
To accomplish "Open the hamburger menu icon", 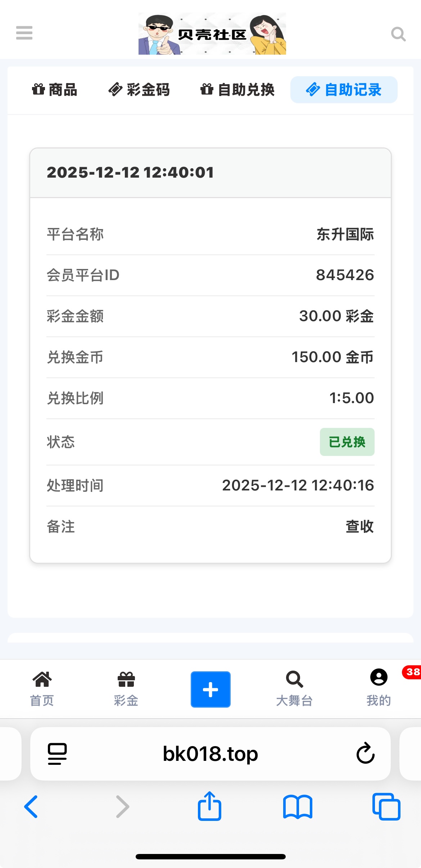I will point(24,33).
